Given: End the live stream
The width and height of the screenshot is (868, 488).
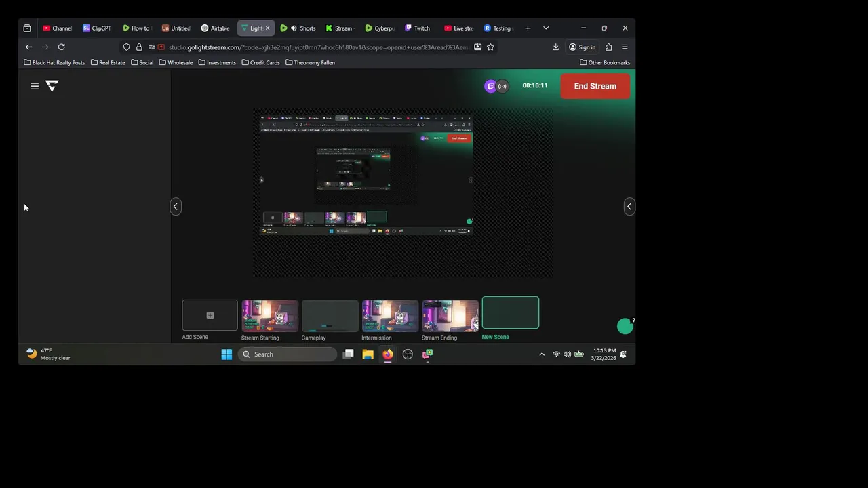Looking at the screenshot, I should click(595, 86).
